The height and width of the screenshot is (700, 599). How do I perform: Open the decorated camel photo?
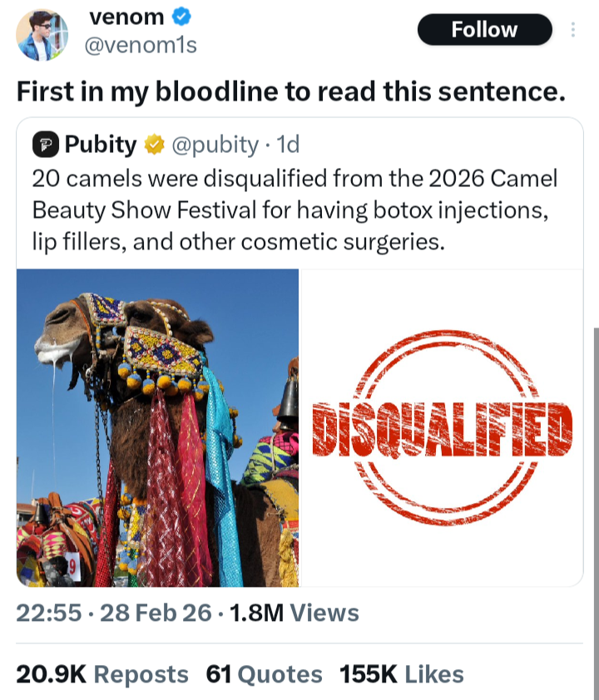(158, 427)
